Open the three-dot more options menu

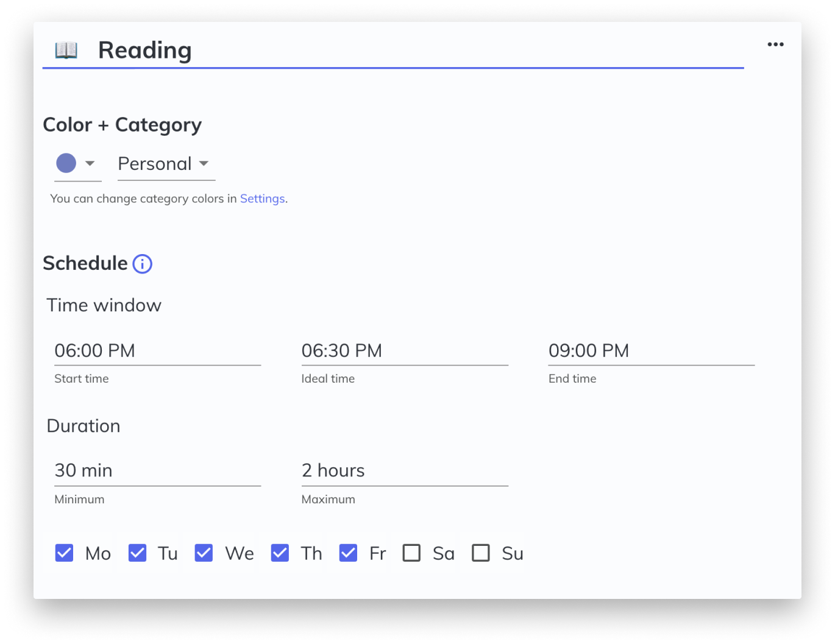775,44
